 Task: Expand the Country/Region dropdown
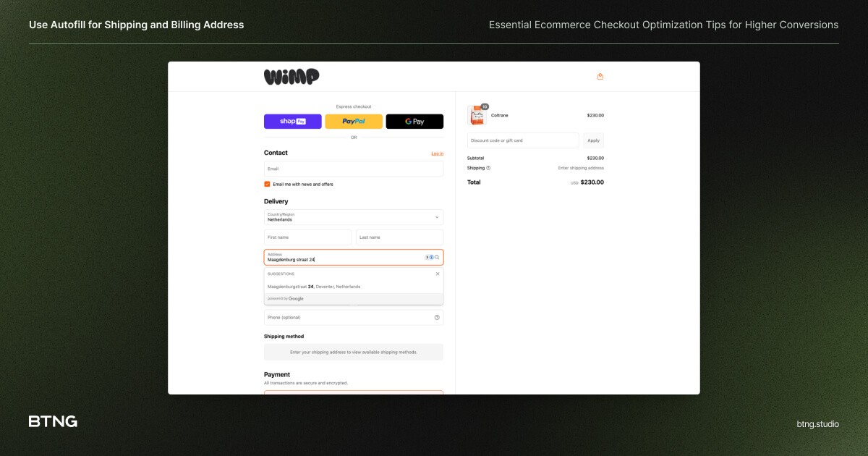point(354,217)
